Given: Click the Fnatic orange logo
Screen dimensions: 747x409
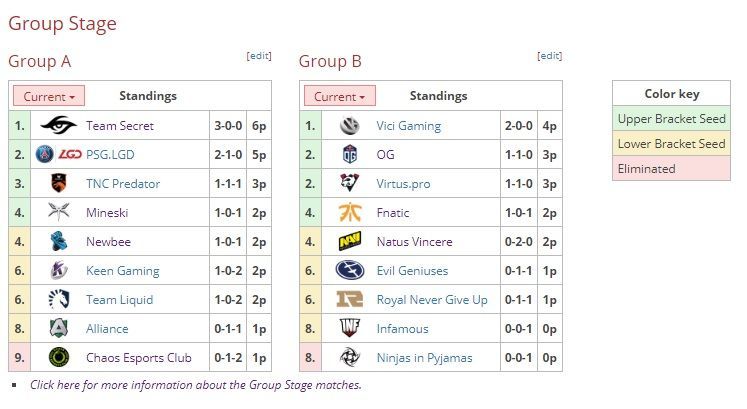Looking at the screenshot, I should (350, 212).
